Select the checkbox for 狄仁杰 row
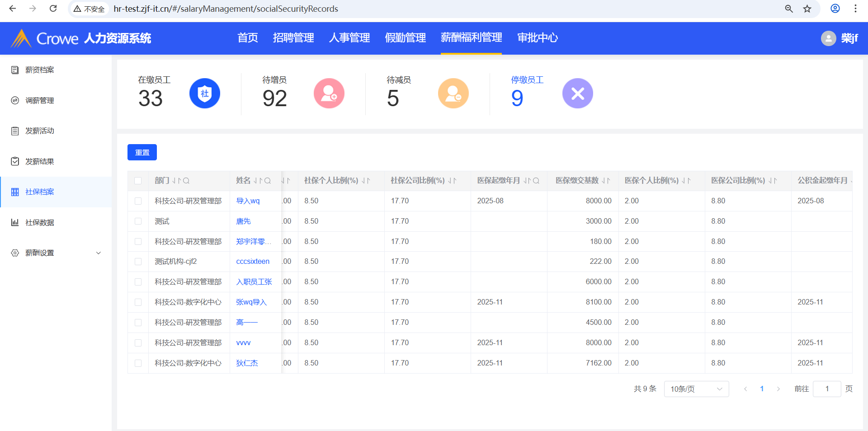Image resolution: width=868 pixels, height=431 pixels. (138, 363)
